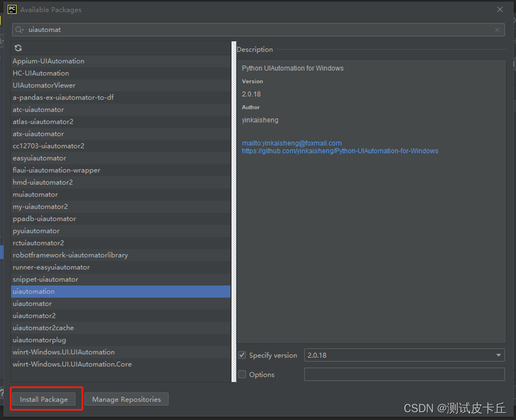Select the robotframework-uiautomatorlibrary package
Screen dimensions: 516x420
click(x=120, y=255)
